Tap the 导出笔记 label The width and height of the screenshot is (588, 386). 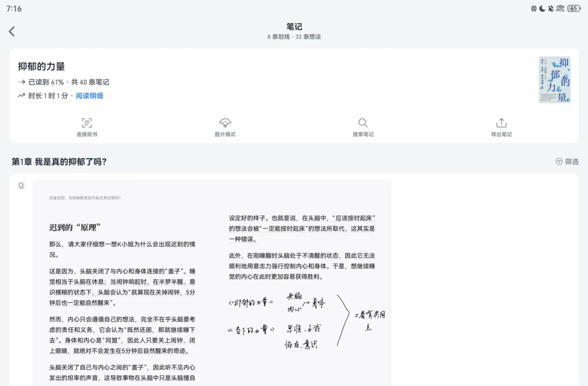(501, 135)
